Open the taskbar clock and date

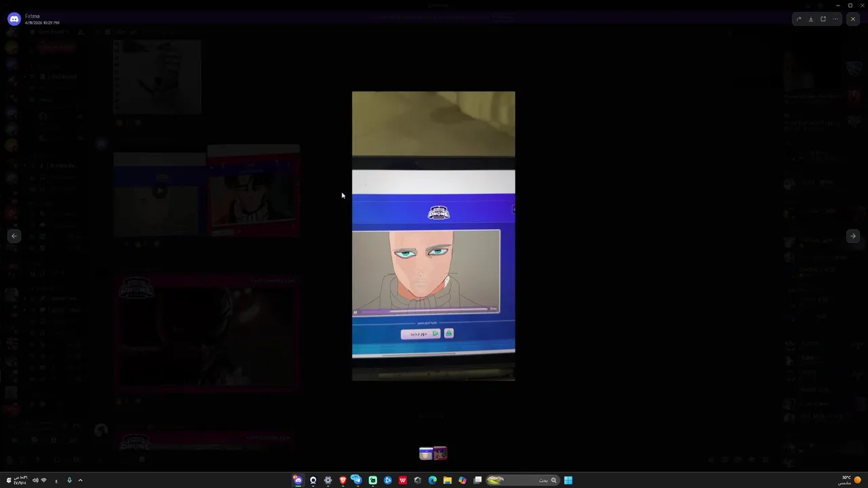point(21,480)
